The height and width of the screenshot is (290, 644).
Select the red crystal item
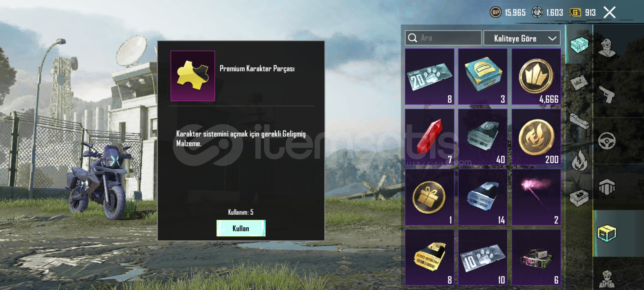[430, 137]
